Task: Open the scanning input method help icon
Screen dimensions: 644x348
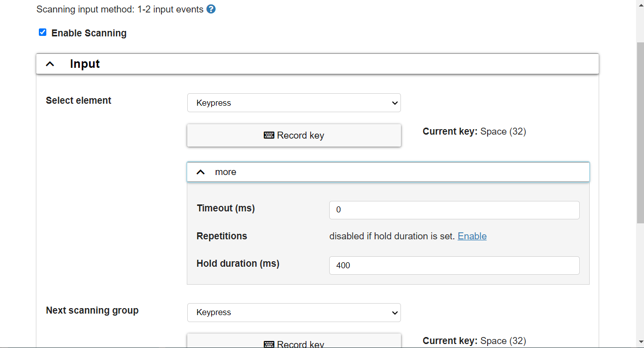Action: 211,9
